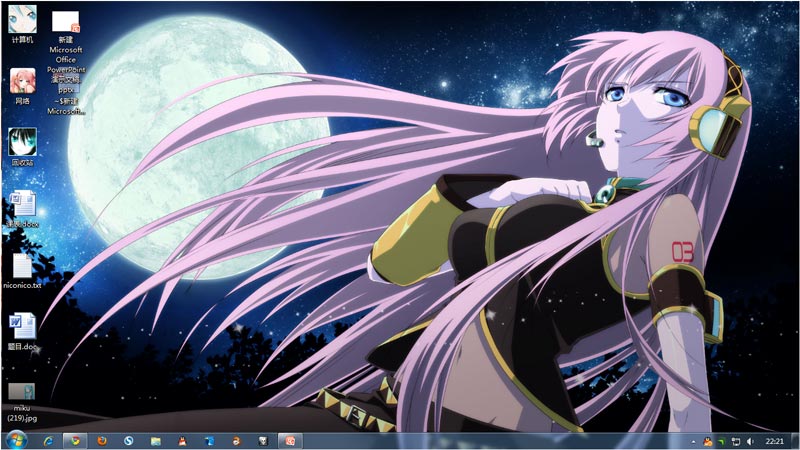The image size is (800, 450).
Task: Select the 网络 desktop icon
Action: [22, 86]
